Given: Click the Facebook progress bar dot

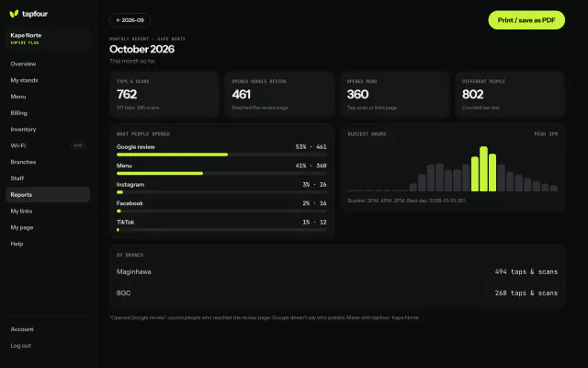Looking at the screenshot, I should (119, 211).
